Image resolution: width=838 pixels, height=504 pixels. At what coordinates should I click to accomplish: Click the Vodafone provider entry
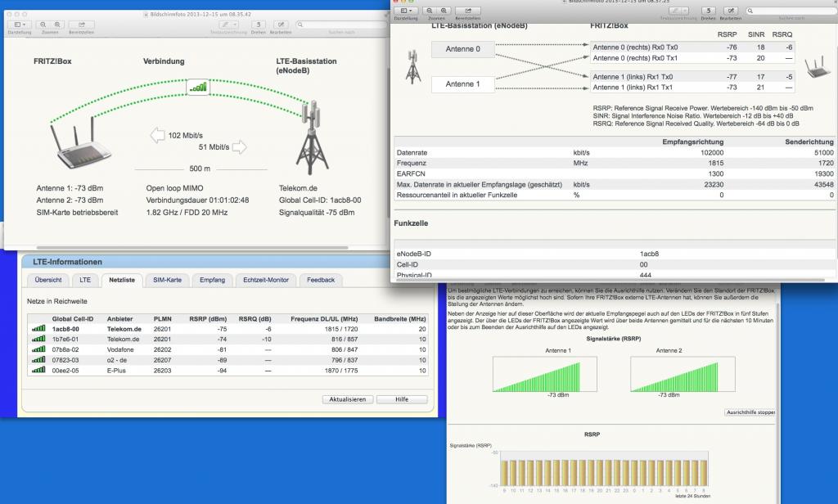(x=120, y=349)
